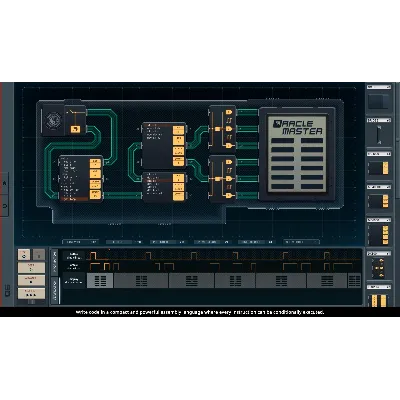The height and width of the screenshot is (400, 400).
Task: Pick the bottom yellow memory part thumbnail in palette
Action: point(379,300)
